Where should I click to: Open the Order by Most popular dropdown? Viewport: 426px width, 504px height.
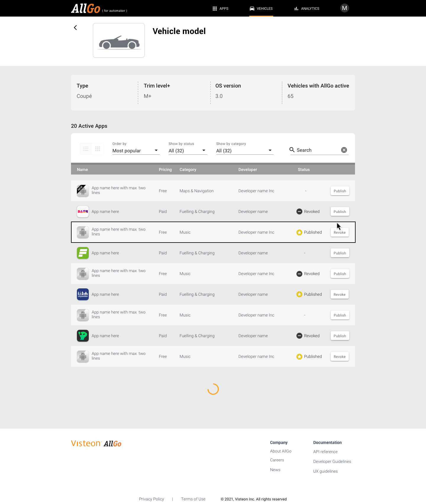tap(136, 151)
